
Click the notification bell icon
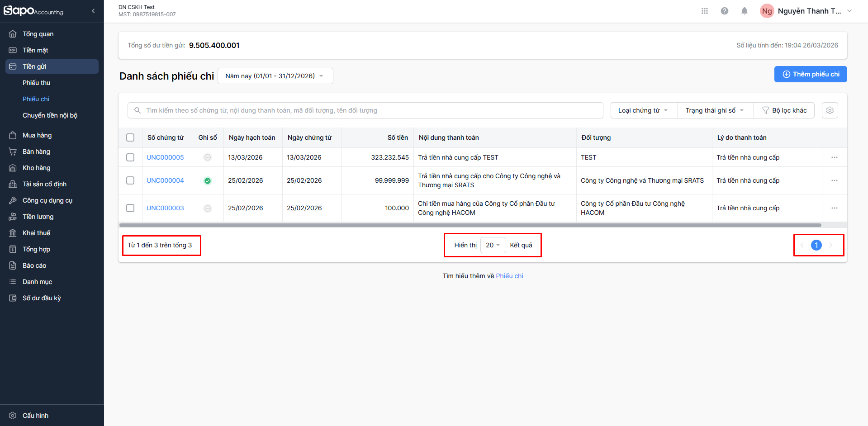(x=744, y=11)
